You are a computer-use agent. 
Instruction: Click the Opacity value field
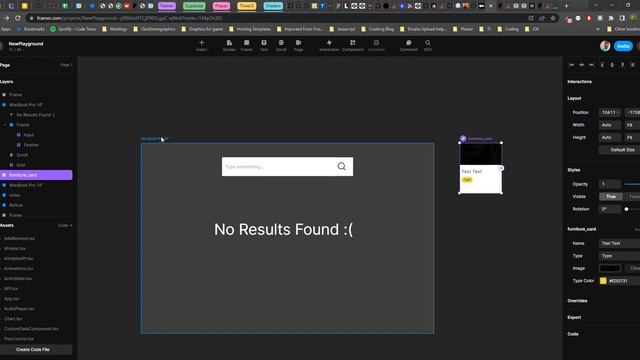(610, 184)
